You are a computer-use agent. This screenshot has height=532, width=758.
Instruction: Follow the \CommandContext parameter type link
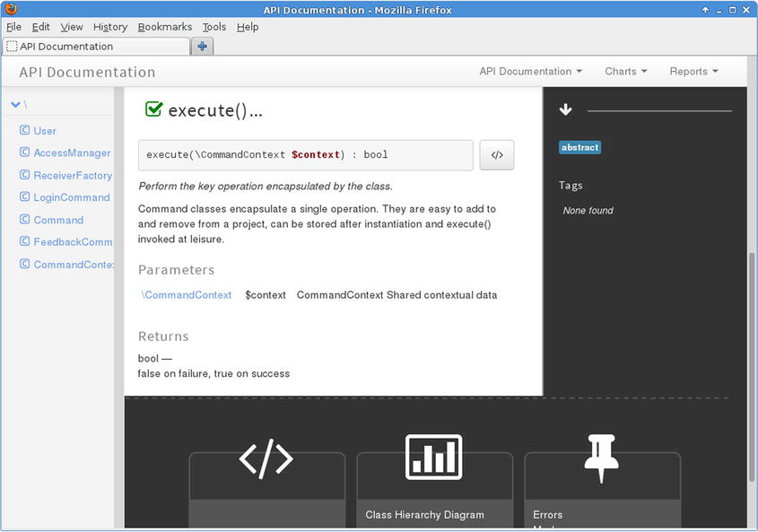coord(187,295)
